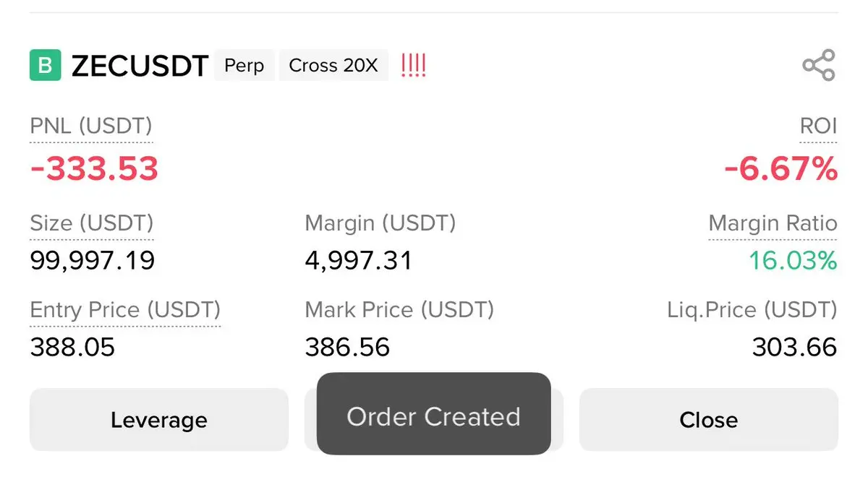The height and width of the screenshot is (482, 868).
Task: Click the green B buy-side icon
Action: 45,66
